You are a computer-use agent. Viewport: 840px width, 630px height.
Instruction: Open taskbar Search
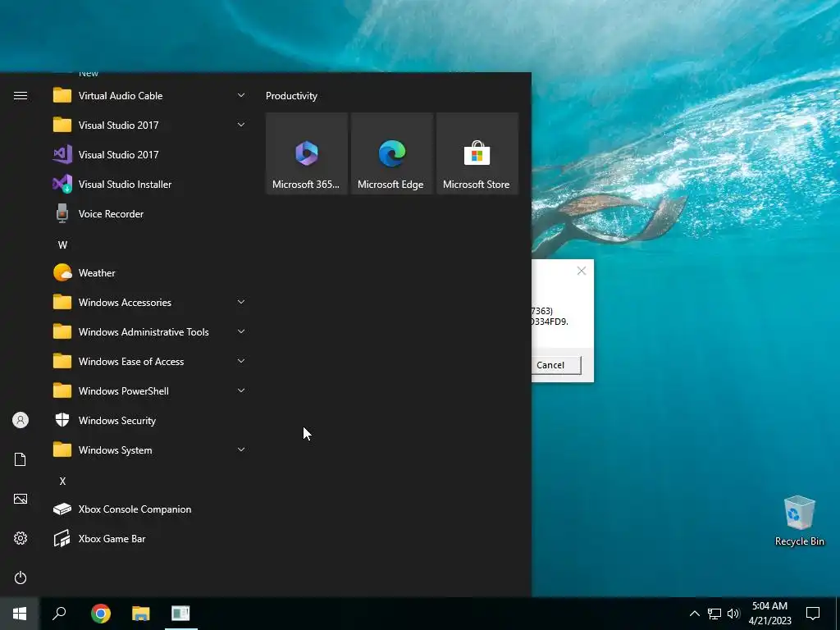[59, 614]
